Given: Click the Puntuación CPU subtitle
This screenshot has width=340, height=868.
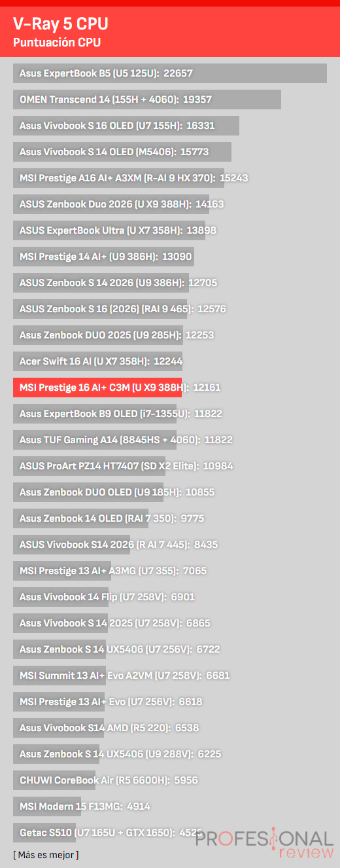Looking at the screenshot, I should pyautogui.click(x=57, y=43).
